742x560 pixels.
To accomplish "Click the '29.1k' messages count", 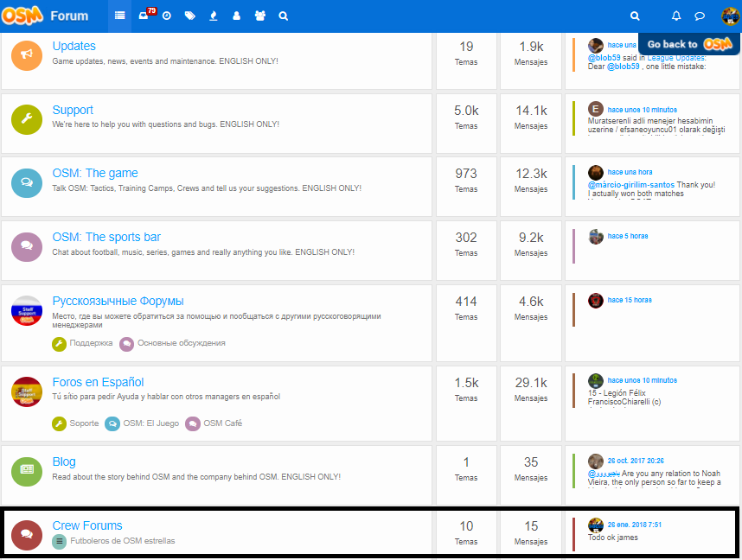I will point(531,383).
